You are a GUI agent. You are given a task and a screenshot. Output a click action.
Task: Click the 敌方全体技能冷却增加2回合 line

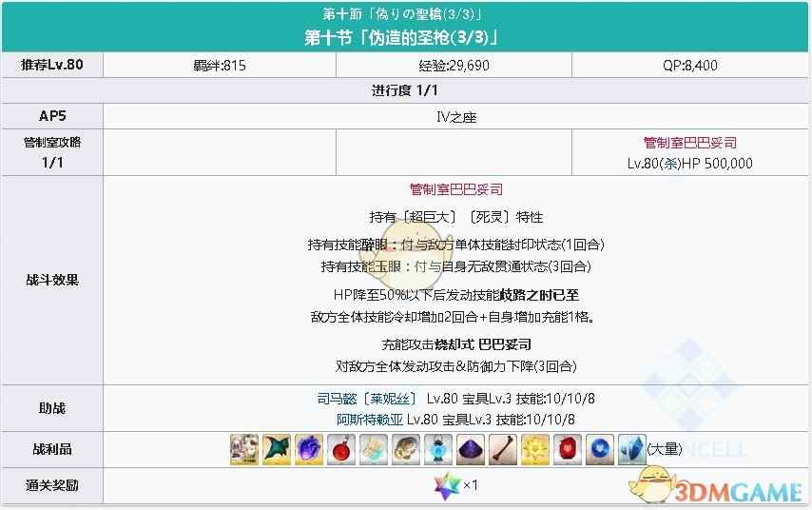click(452, 317)
